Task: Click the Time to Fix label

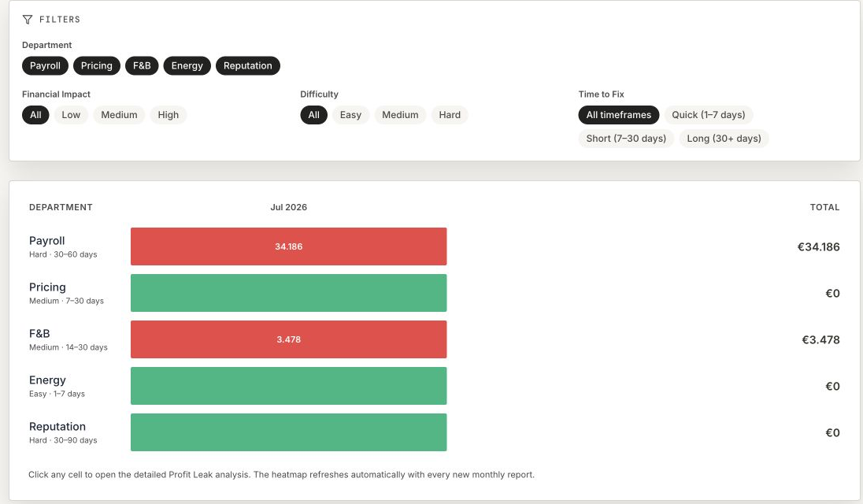Action: click(601, 94)
